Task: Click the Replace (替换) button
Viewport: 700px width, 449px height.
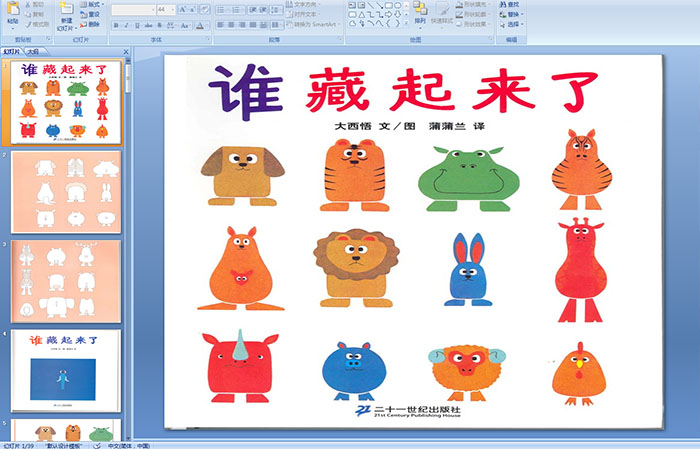Action: pyautogui.click(x=511, y=14)
